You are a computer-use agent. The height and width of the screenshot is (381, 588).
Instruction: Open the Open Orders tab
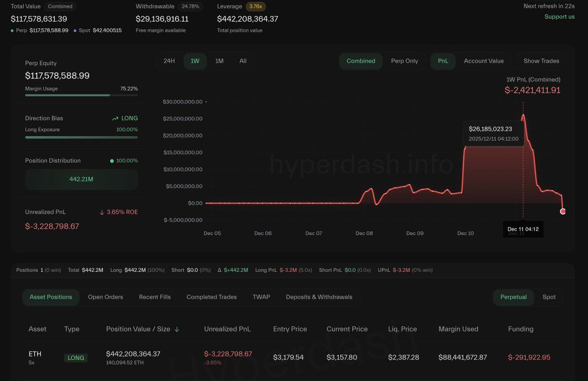click(x=105, y=297)
